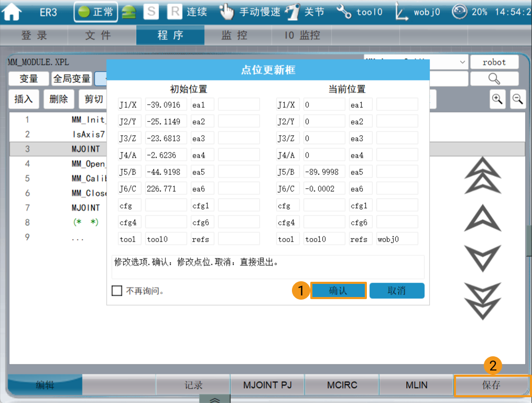Image resolution: width=532 pixels, height=403 pixels.
Task: Open the dropdown beside robot button
Action: (462, 62)
